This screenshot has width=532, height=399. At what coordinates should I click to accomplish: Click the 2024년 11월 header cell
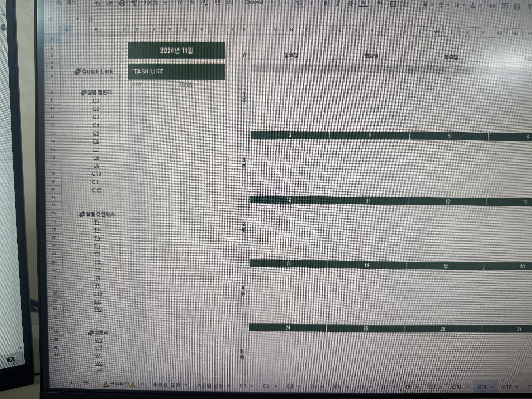tap(176, 50)
